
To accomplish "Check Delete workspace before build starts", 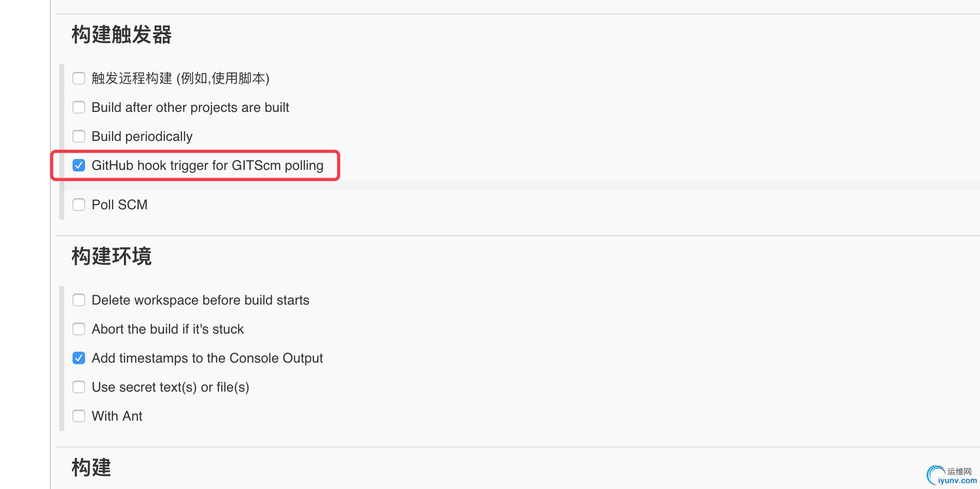I will point(79,300).
